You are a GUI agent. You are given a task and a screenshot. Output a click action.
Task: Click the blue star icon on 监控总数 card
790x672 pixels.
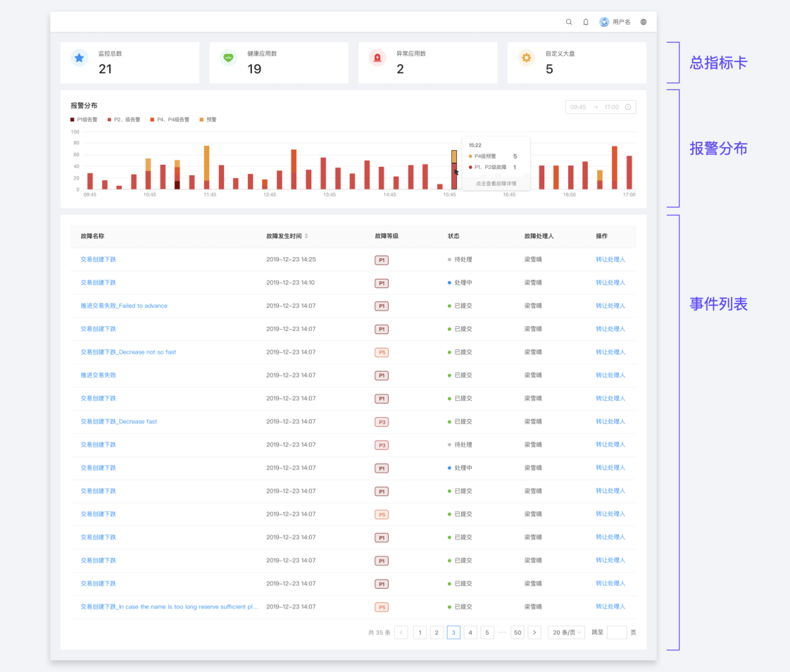[x=79, y=58]
